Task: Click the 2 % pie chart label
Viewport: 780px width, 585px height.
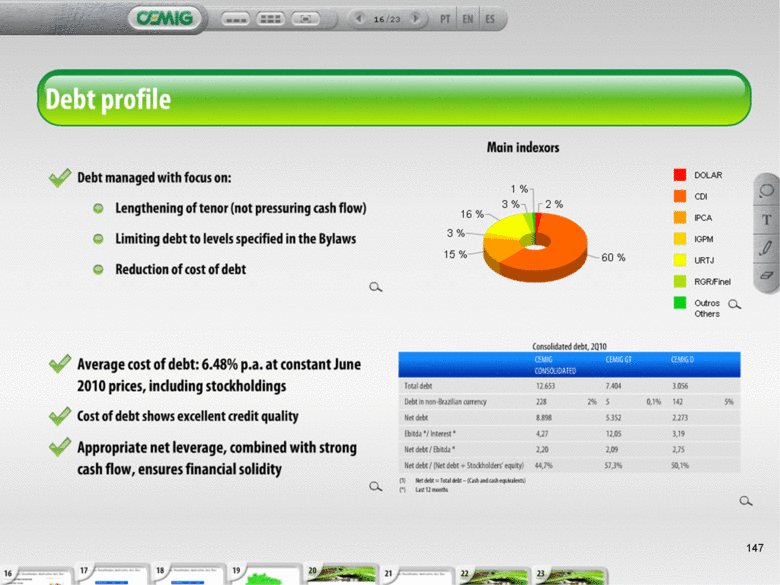Action: (554, 204)
